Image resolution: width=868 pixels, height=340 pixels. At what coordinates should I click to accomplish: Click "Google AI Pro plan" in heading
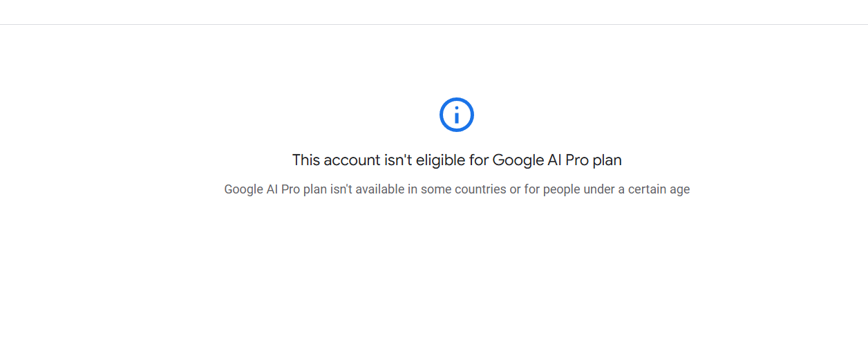pos(557,160)
